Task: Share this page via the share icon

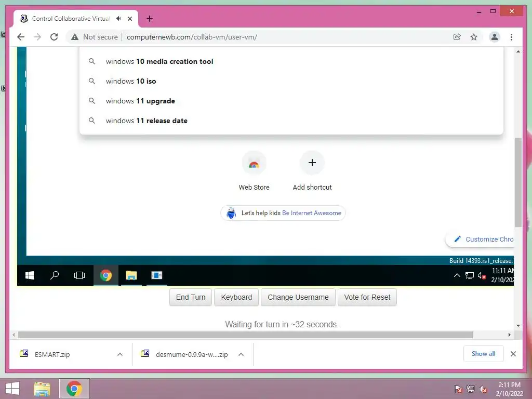Action: coord(457,37)
